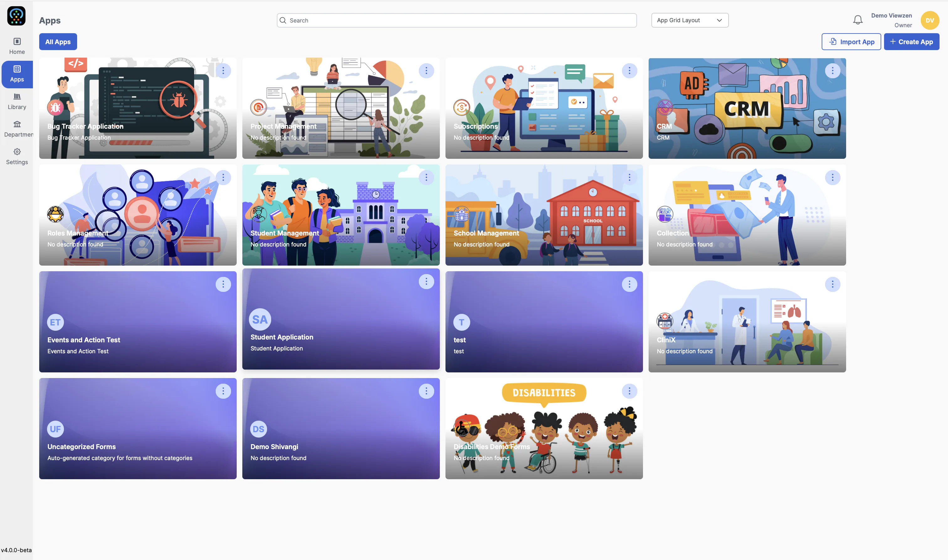Click the app logo in the top-left corner
This screenshot has height=560, width=948.
pyautogui.click(x=16, y=16)
